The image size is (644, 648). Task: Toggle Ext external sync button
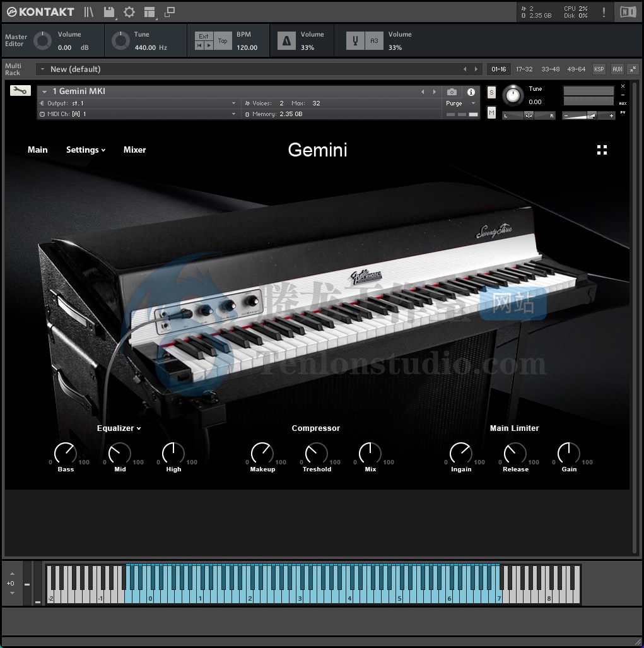[204, 37]
